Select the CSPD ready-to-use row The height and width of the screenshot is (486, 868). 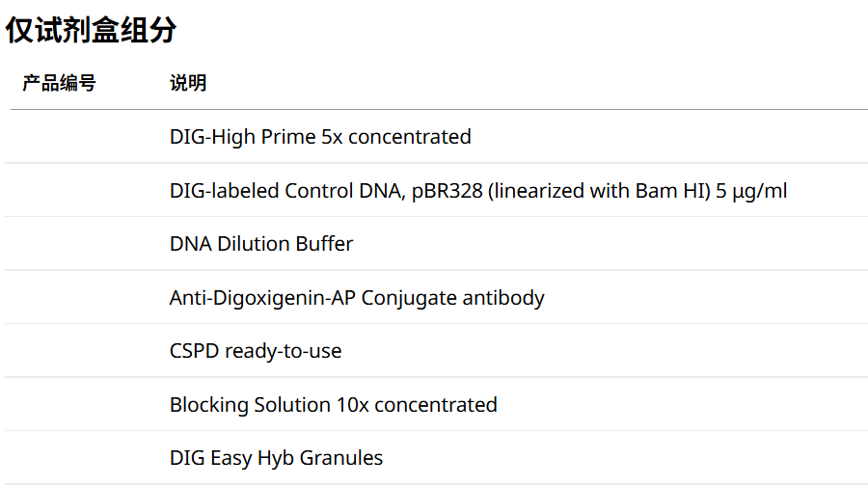pyautogui.click(x=256, y=351)
